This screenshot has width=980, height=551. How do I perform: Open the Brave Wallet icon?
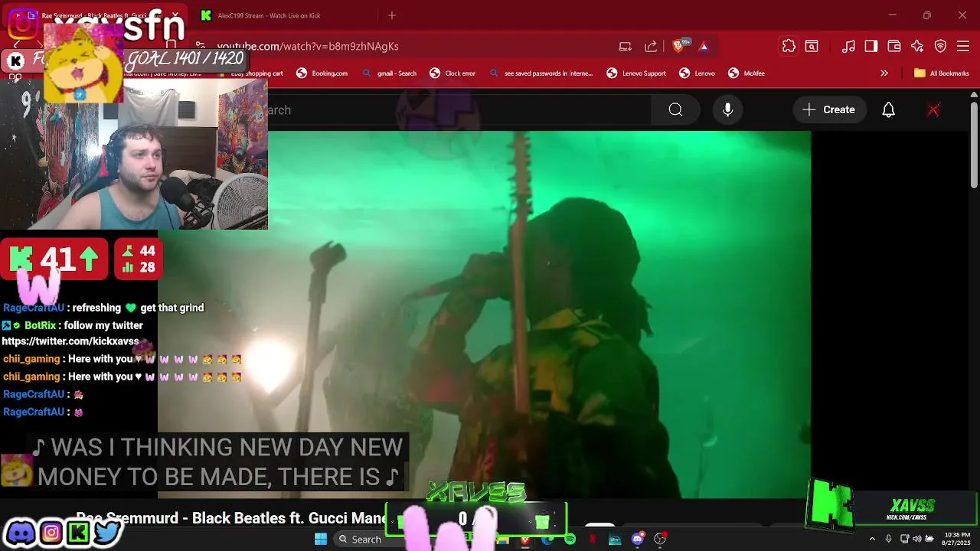894,47
